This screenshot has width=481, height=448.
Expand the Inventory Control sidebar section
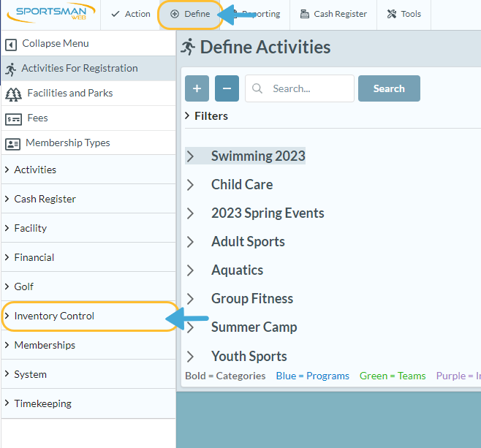coord(54,316)
